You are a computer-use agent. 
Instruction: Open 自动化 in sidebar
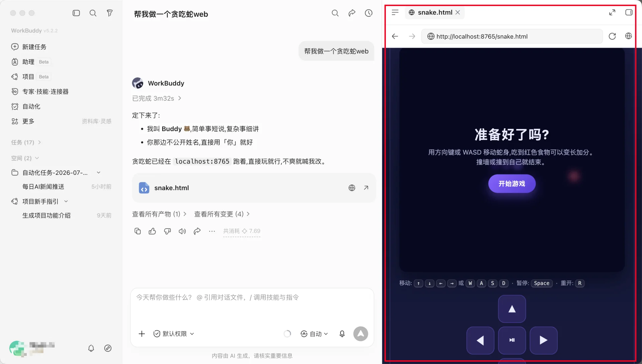point(62,106)
